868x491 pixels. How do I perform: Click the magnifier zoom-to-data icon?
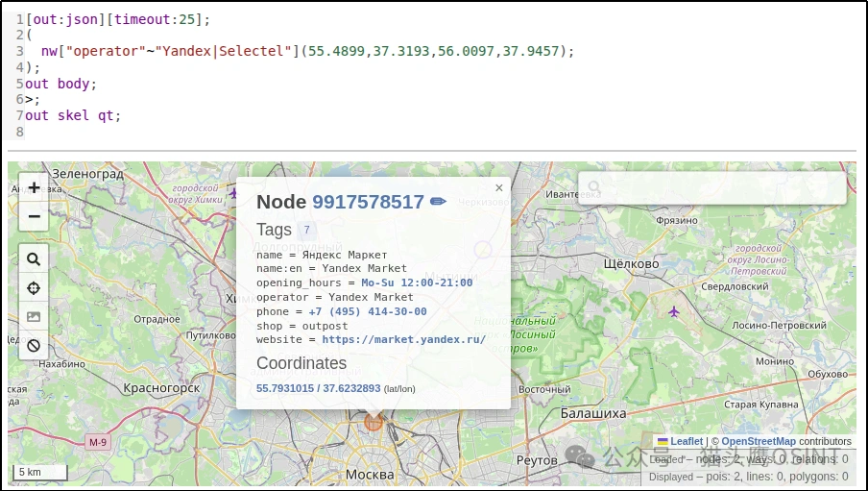[34, 259]
